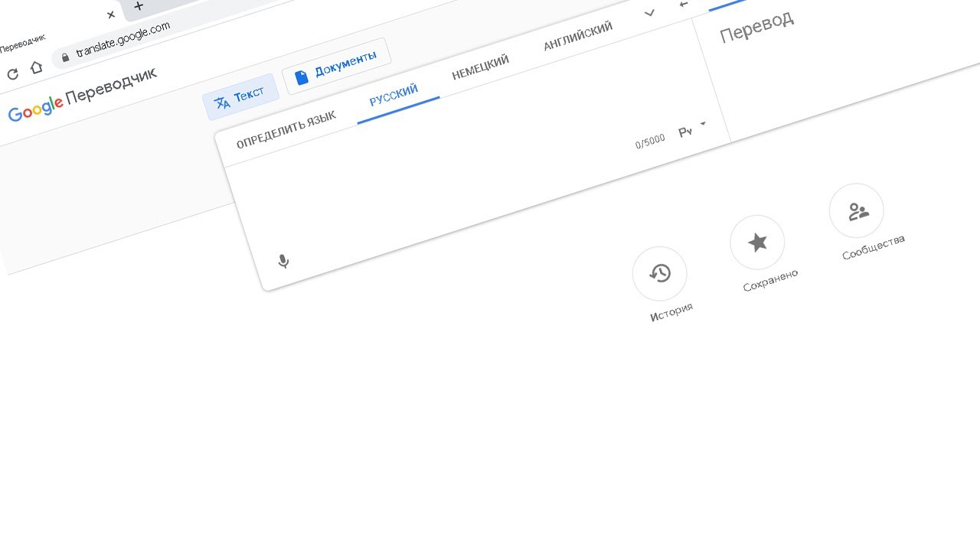Go to the browser home page icon
Image resolution: width=980 pixels, height=551 pixels.
[36, 67]
